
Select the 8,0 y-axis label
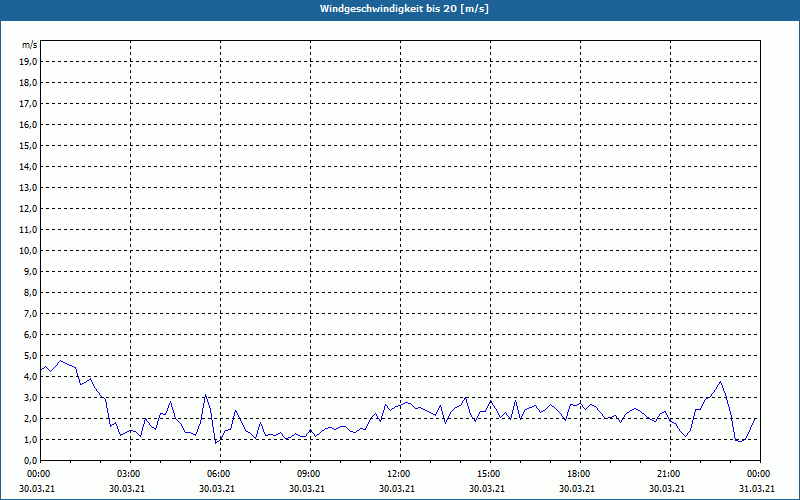pos(30,292)
